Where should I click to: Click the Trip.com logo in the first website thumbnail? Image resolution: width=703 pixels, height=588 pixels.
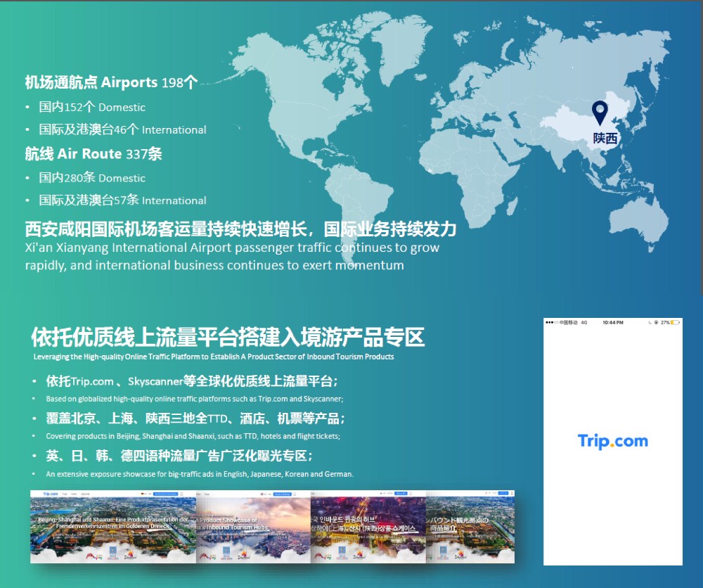click(x=50, y=494)
